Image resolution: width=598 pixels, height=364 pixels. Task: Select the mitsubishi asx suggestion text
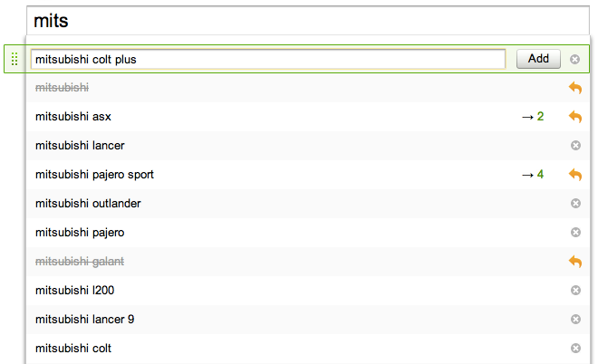73,116
